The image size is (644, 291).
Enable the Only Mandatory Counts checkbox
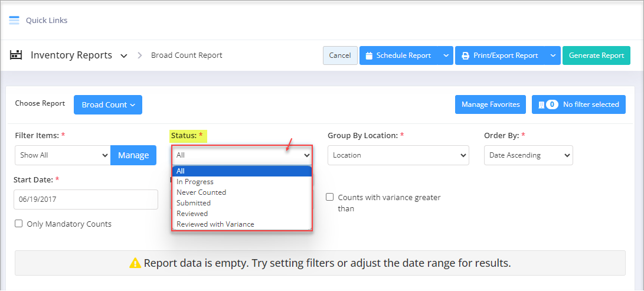[x=19, y=224]
